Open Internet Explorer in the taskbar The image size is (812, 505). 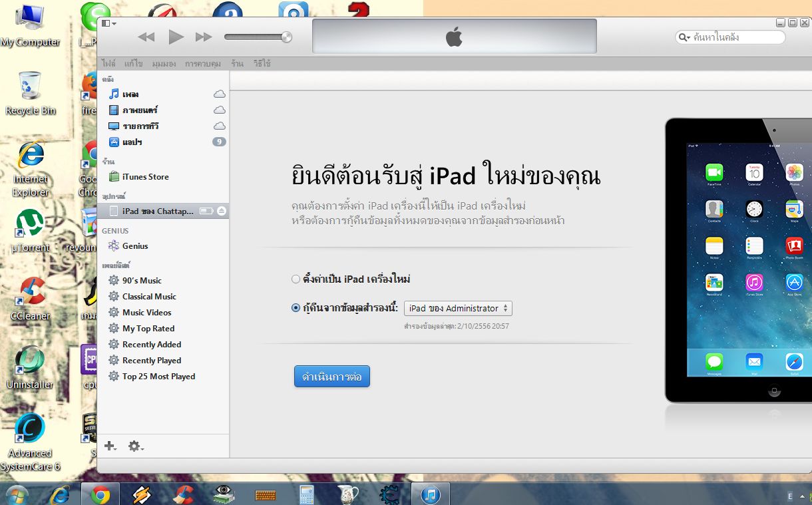coord(61,494)
